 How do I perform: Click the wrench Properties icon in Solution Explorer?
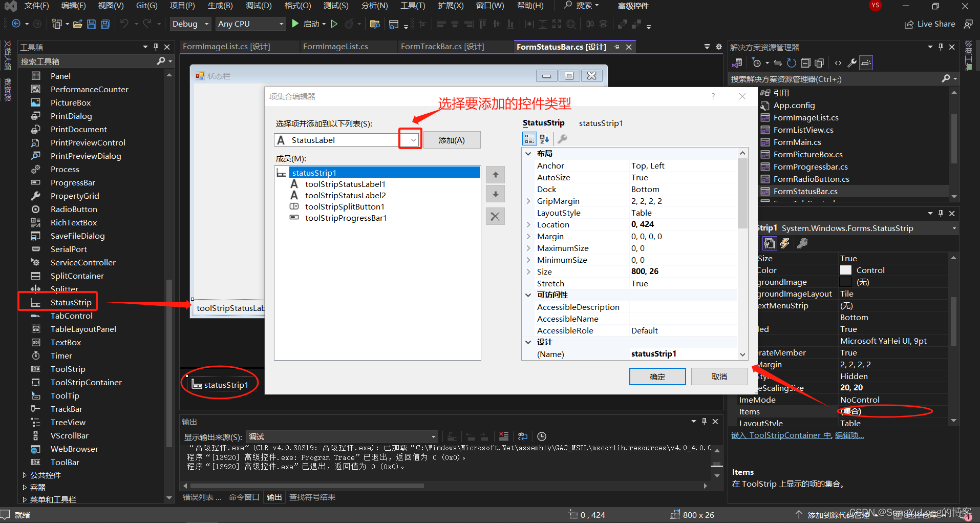(852, 63)
